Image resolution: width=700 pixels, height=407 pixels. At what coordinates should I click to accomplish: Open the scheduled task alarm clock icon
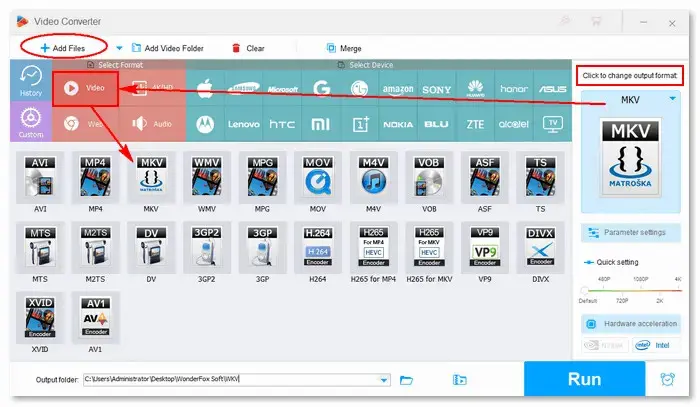[x=667, y=379]
